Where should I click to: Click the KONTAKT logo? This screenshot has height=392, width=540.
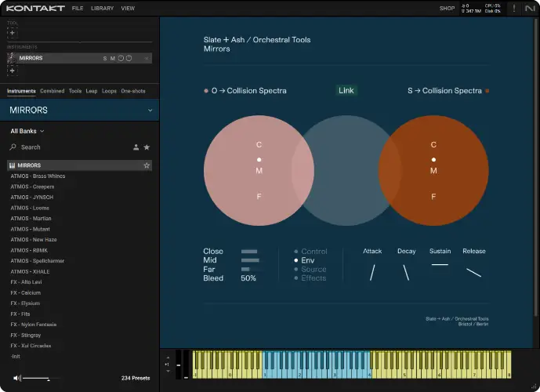point(35,9)
